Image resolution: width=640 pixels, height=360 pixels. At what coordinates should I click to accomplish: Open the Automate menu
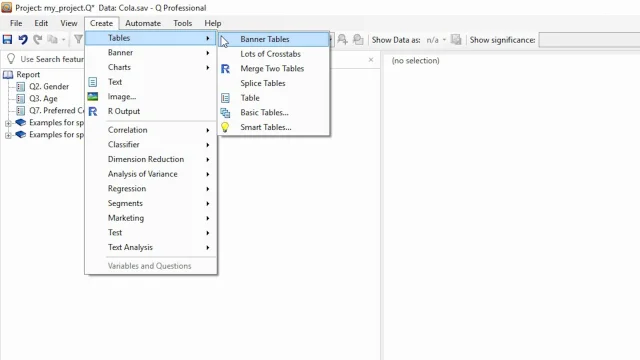tap(143, 23)
